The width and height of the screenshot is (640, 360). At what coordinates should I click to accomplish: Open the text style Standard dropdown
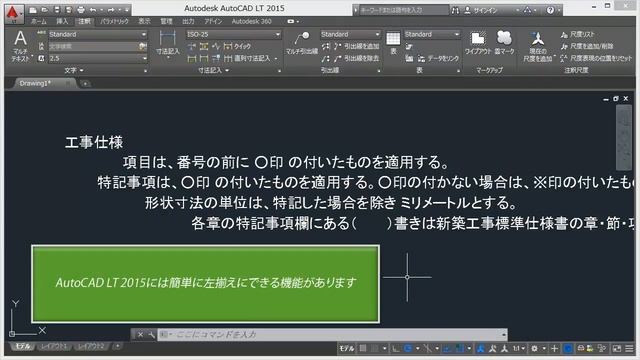[98, 34]
